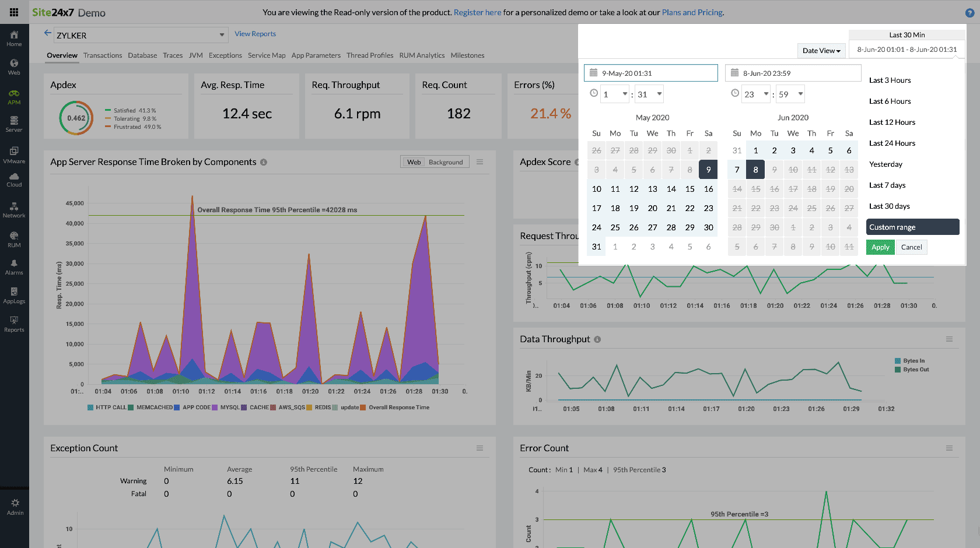The width and height of the screenshot is (980, 548).
Task: Open the help question mark icon
Action: click(x=970, y=13)
